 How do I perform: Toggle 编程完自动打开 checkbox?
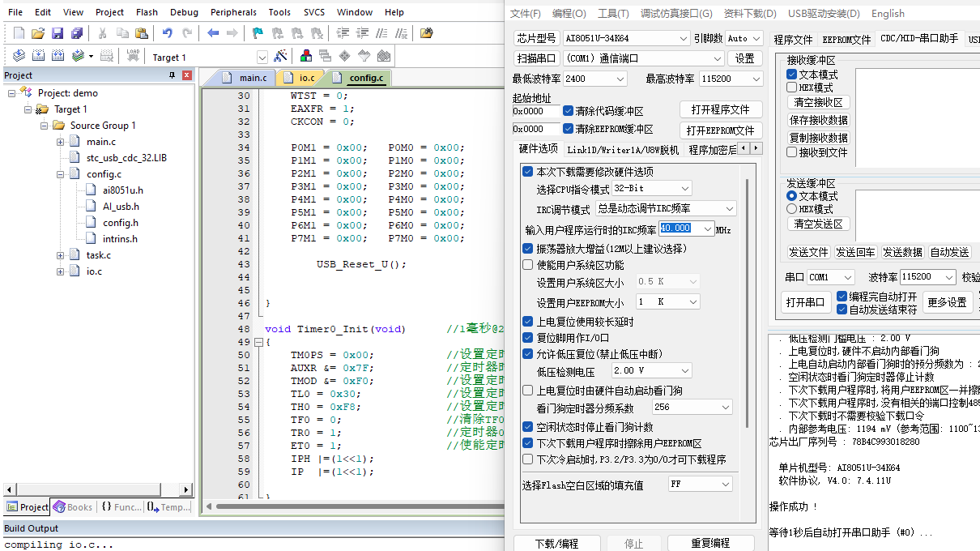tap(842, 297)
